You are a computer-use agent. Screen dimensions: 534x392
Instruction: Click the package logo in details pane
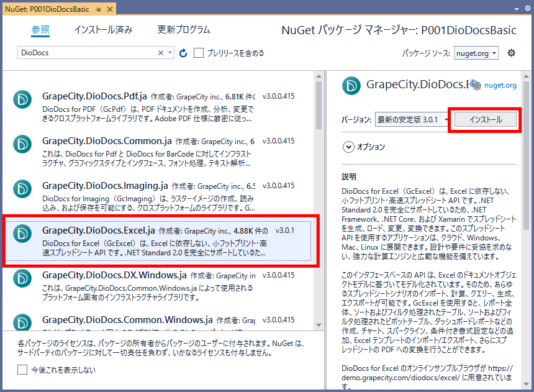[x=351, y=85]
